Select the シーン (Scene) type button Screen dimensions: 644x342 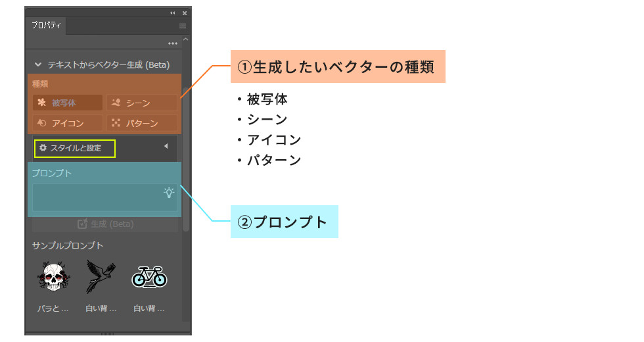click(142, 103)
